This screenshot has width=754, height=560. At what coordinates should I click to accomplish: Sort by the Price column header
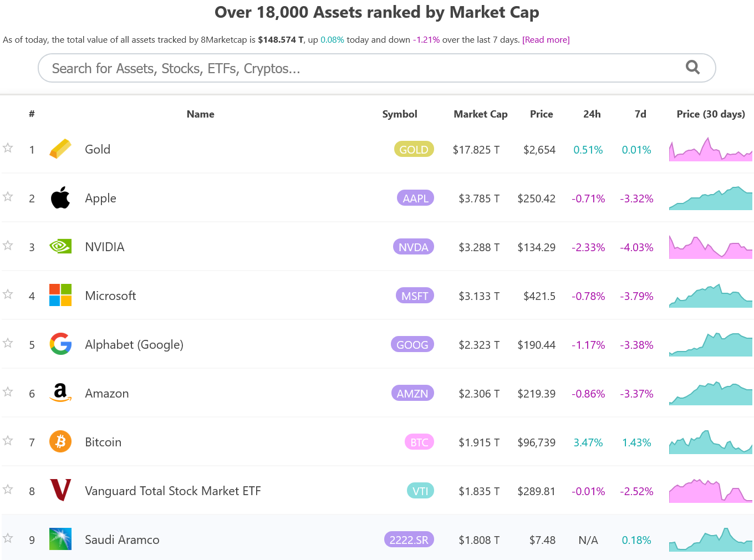(541, 114)
